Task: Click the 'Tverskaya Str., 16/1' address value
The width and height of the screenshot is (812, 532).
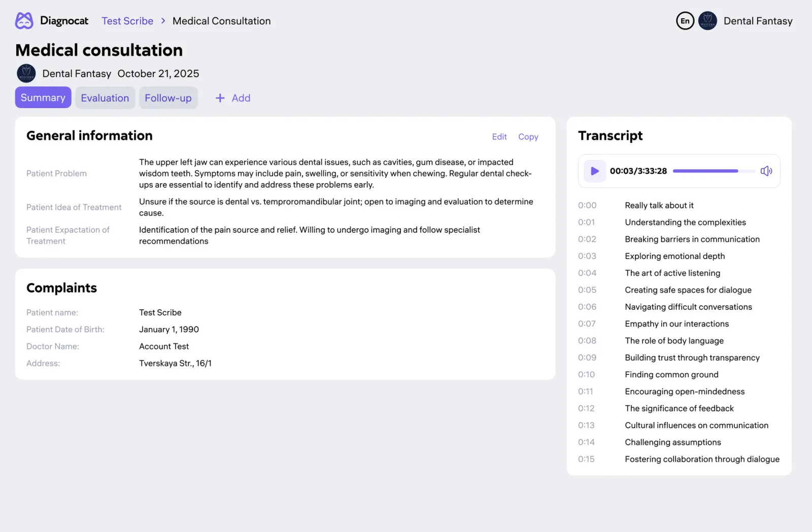Action: pos(175,363)
